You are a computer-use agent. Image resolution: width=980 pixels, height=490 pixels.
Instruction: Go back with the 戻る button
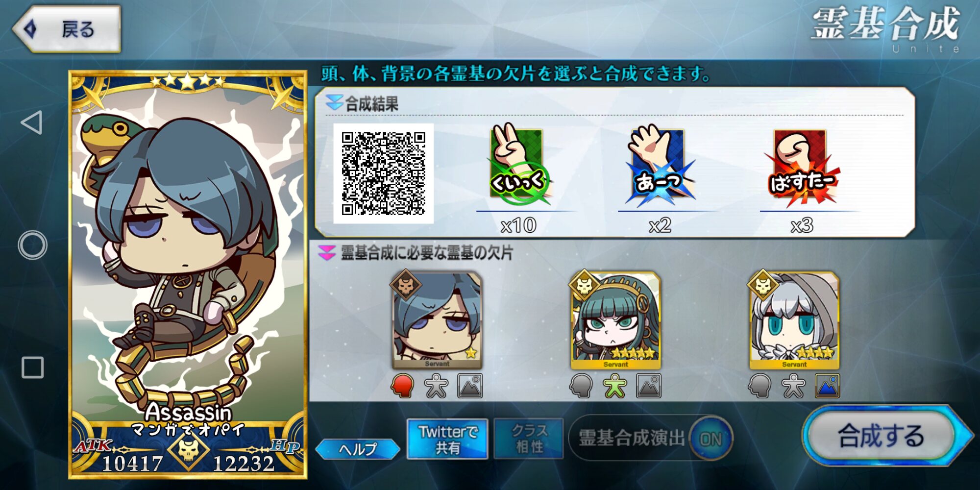67,29
